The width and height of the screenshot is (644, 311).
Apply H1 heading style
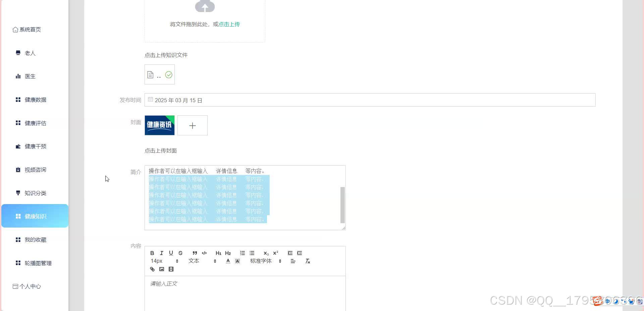pos(218,253)
